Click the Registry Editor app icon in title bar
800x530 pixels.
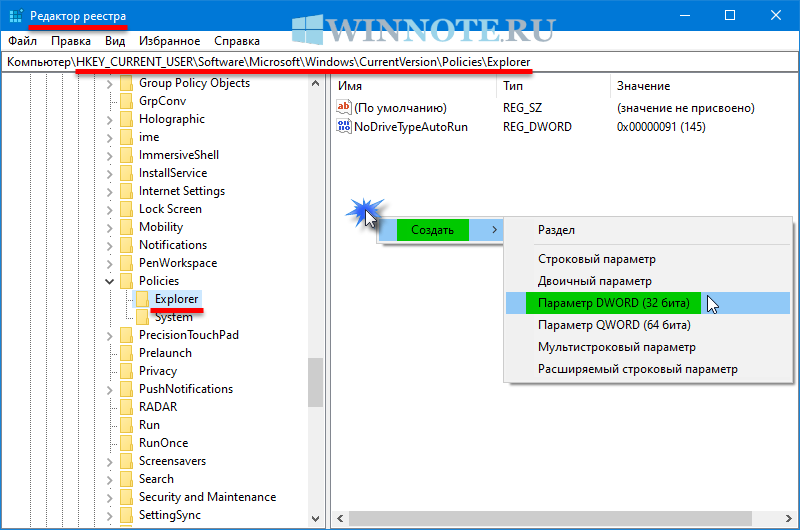coord(15,16)
